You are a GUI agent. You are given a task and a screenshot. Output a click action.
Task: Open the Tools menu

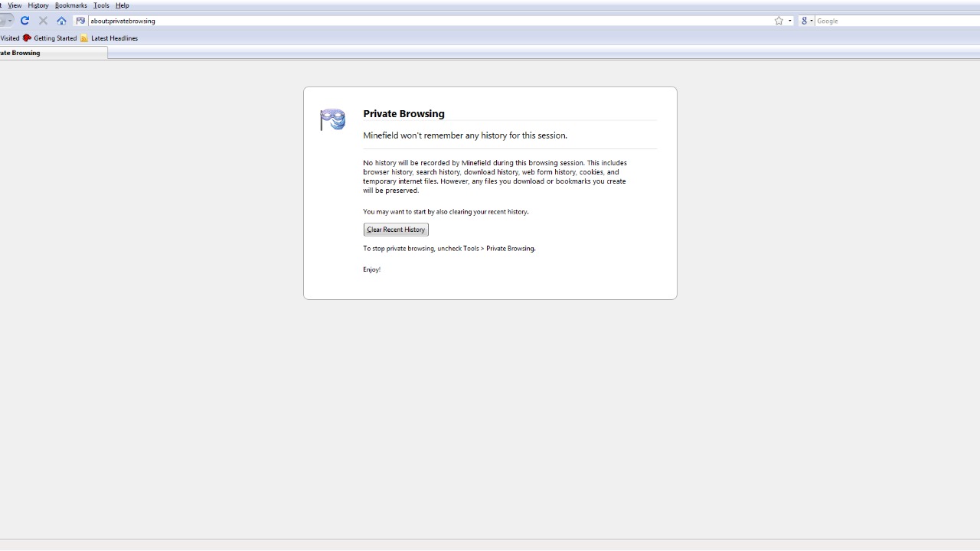coord(101,5)
